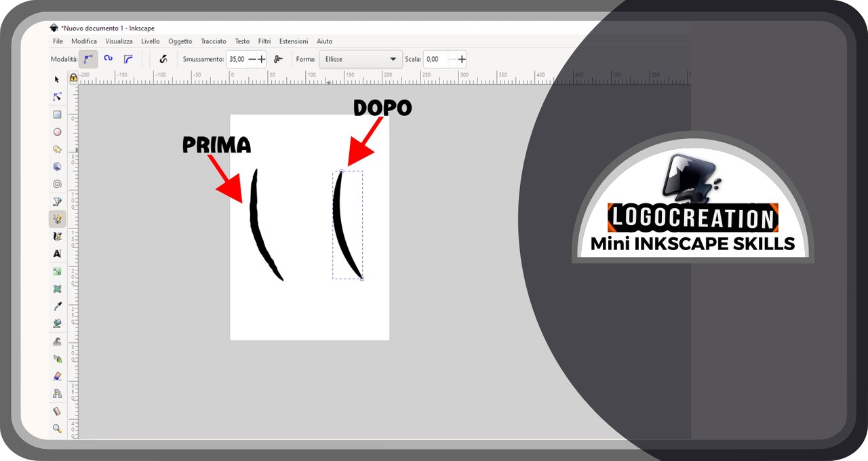Screen dimensions: 868x461
Task: Select the Spray tool
Action: (x=57, y=359)
